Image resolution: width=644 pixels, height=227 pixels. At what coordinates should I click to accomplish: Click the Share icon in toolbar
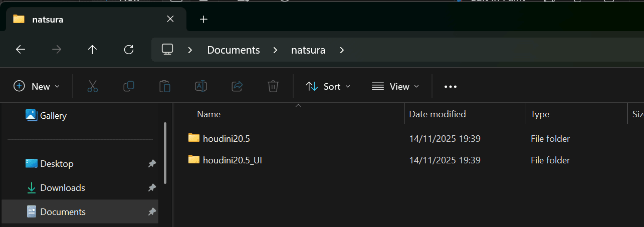[237, 86]
